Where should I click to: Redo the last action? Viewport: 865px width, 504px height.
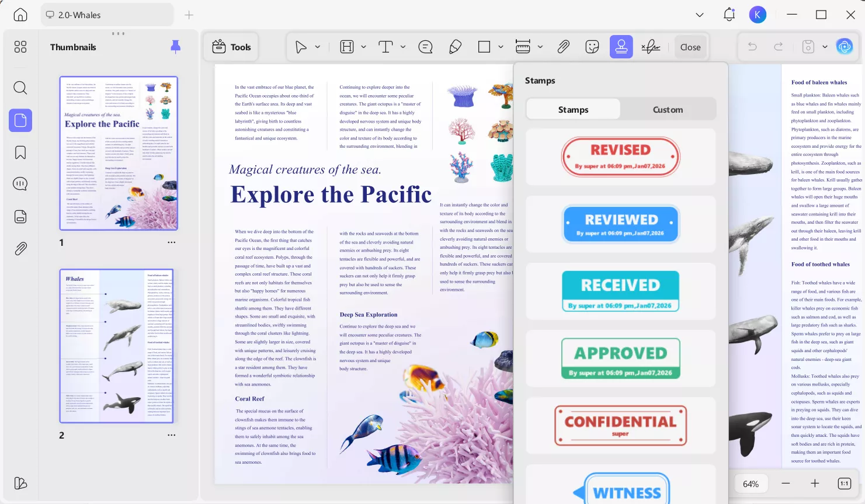(x=779, y=47)
